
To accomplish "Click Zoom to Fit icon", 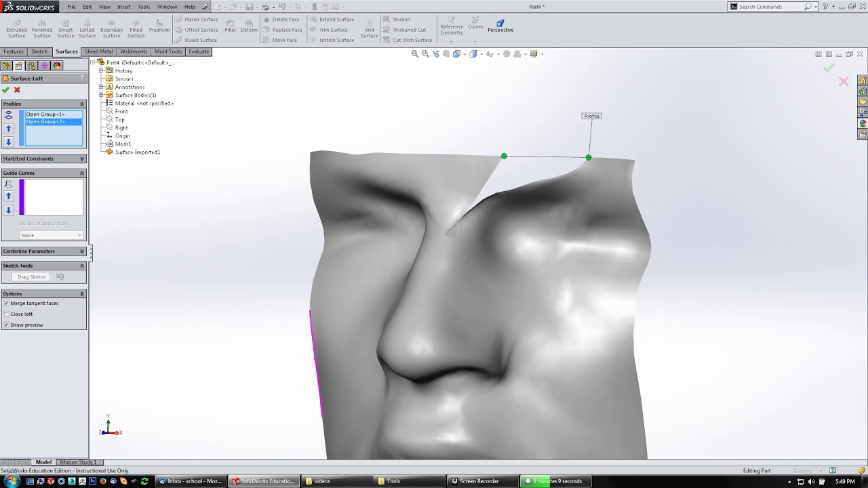I will (415, 54).
